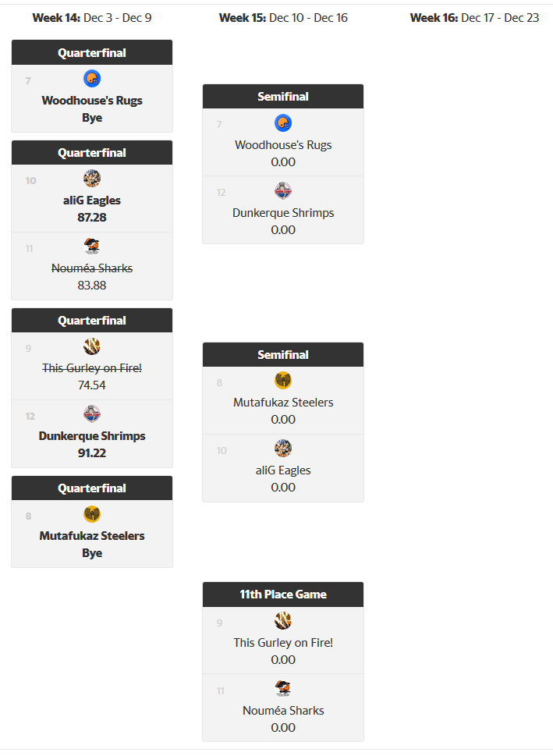Click aliG Eagles logo in semifinal card
Image resolution: width=553 pixels, height=756 pixels.
click(283, 449)
